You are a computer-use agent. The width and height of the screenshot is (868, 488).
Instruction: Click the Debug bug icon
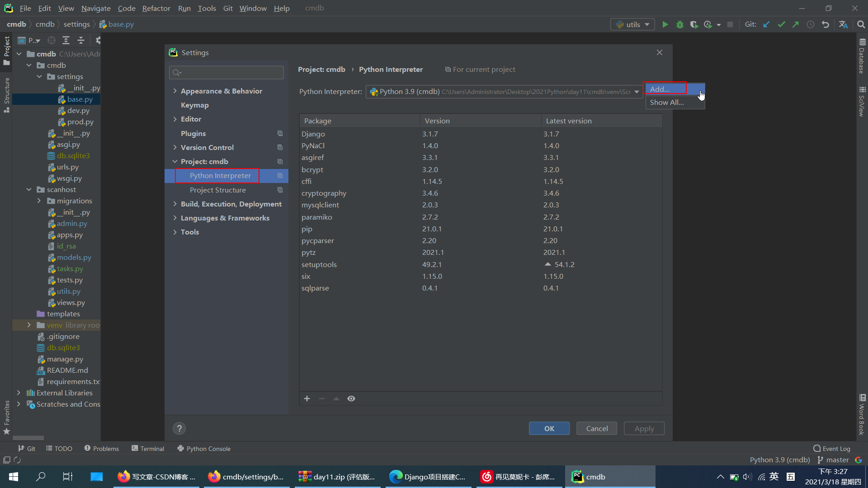point(679,24)
